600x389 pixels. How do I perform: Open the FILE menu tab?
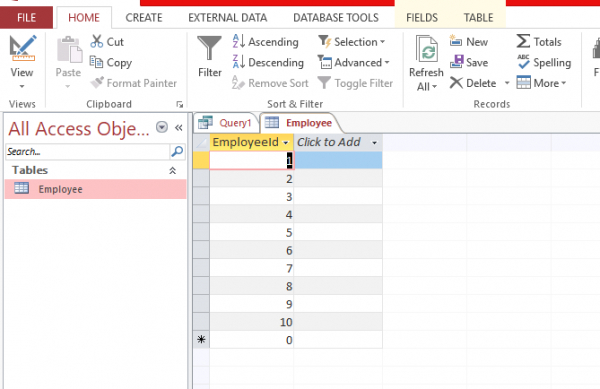click(26, 18)
